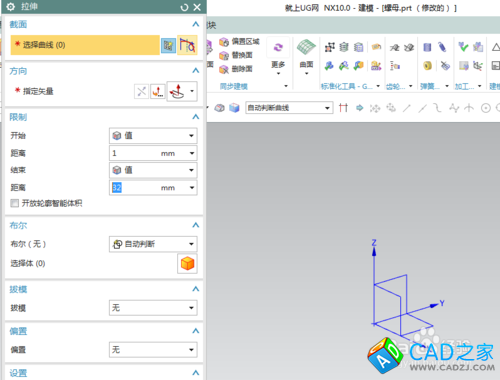Click the 选择曲线 (0) selection field
This screenshot has width=500, height=380.
tap(85, 45)
